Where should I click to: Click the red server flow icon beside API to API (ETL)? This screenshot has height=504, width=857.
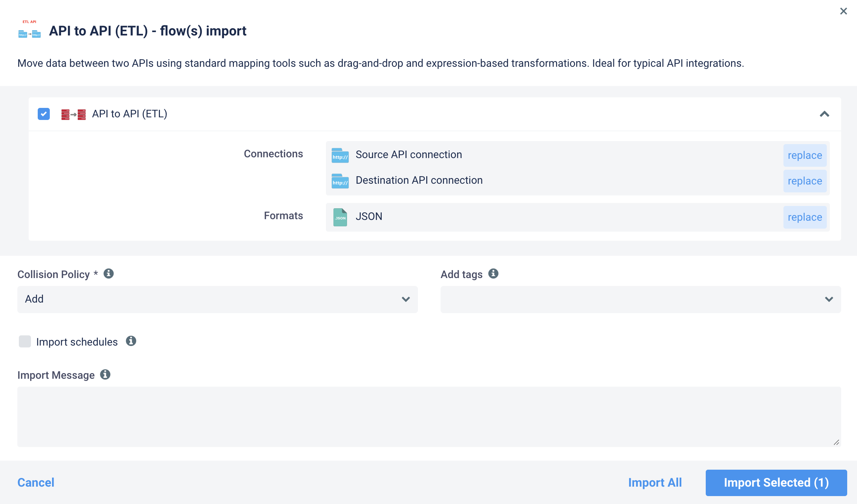[x=74, y=114]
